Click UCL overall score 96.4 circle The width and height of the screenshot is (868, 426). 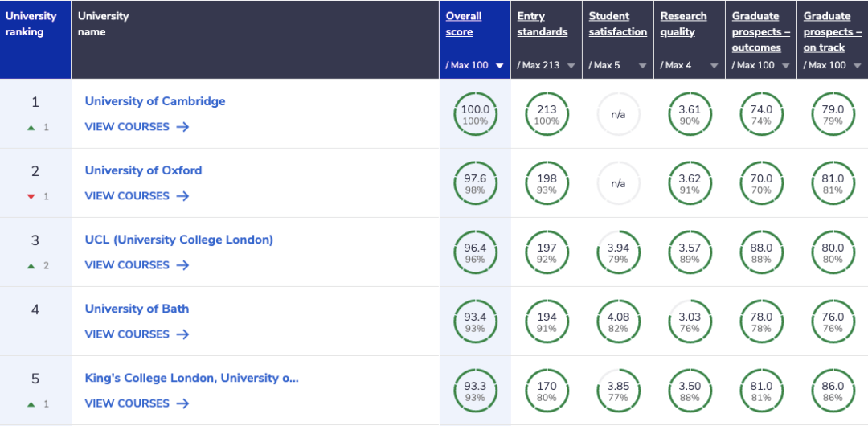[x=476, y=252]
